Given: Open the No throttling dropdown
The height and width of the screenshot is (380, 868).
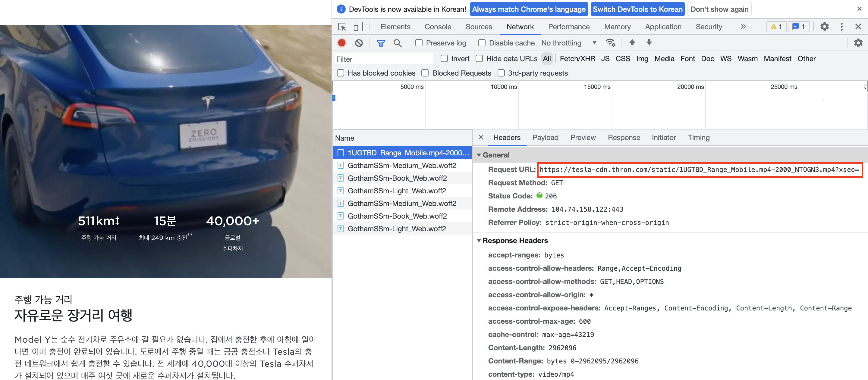Looking at the screenshot, I should coord(569,43).
